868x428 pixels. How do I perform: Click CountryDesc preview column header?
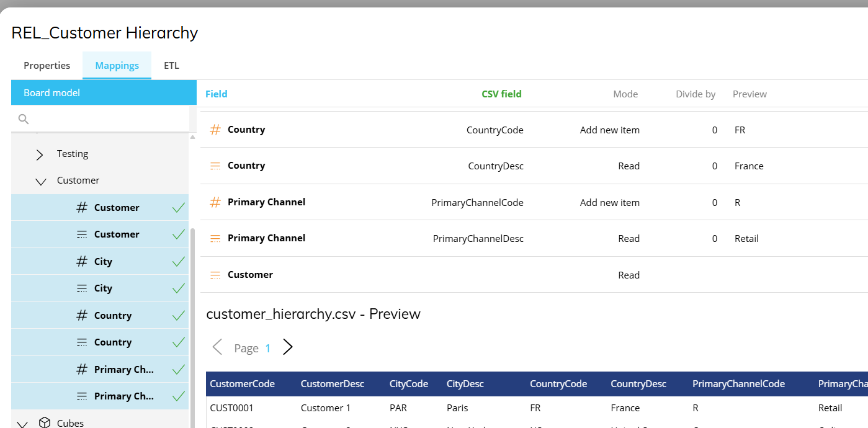[x=638, y=384]
